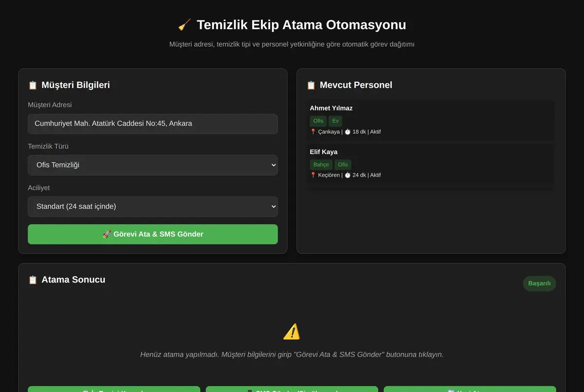Click the Bahçe tag under Elif Kaya

tap(321, 164)
